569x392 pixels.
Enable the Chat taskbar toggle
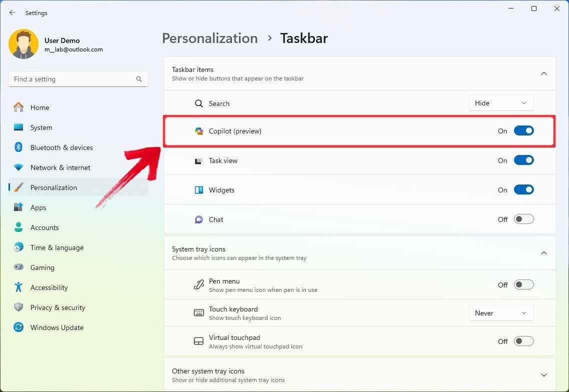pyautogui.click(x=523, y=219)
